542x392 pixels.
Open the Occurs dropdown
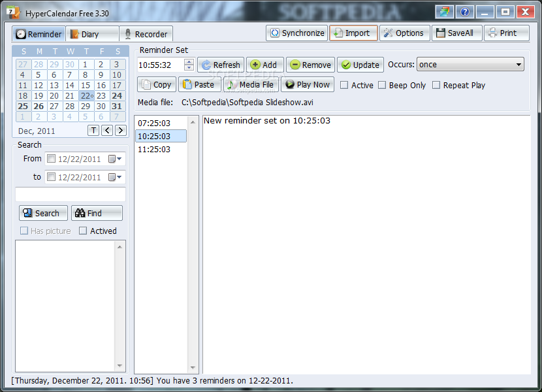(470, 65)
